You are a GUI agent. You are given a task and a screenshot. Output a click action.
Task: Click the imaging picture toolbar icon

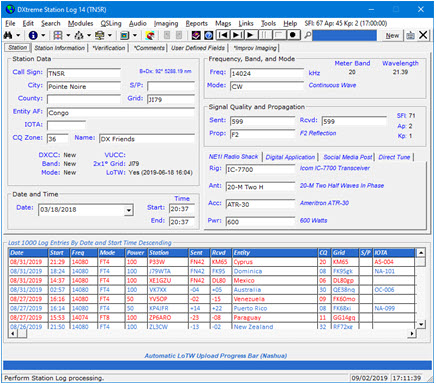pyautogui.click(x=125, y=35)
